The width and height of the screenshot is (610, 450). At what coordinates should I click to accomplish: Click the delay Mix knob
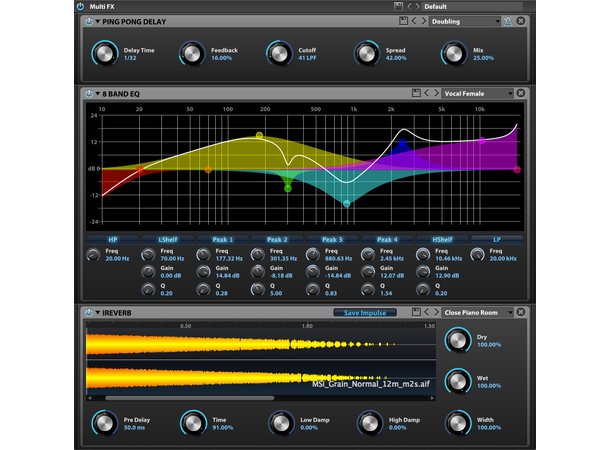[x=454, y=54]
